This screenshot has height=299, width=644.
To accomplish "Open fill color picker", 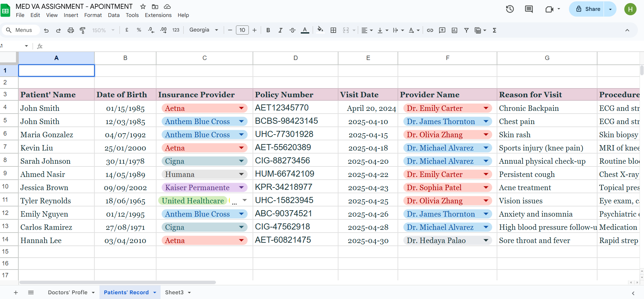I will pos(320,30).
